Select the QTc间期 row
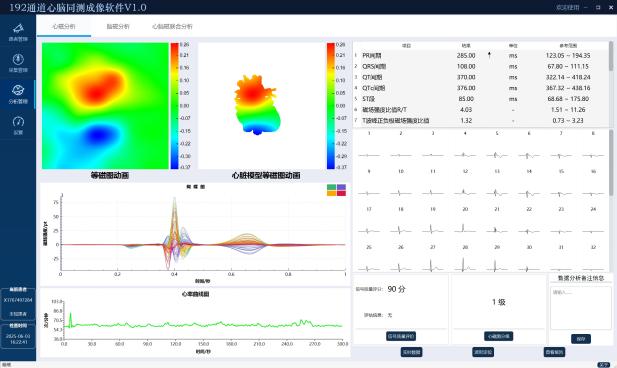This screenshot has width=617, height=368. pyautogui.click(x=480, y=88)
